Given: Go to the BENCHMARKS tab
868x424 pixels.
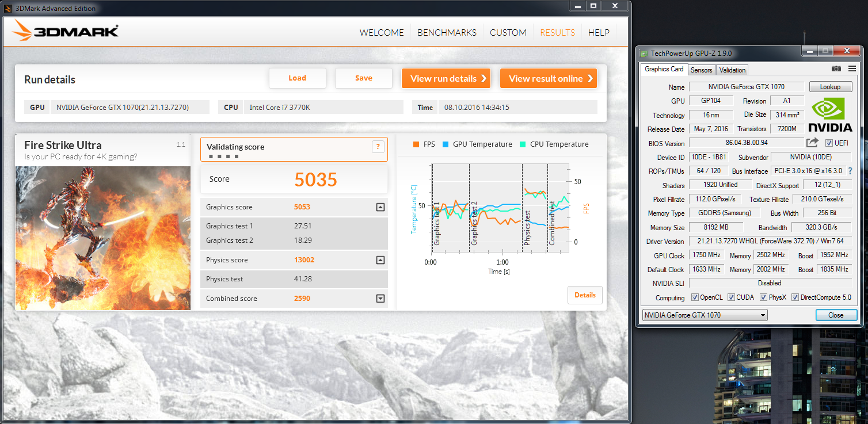Looking at the screenshot, I should pyautogui.click(x=447, y=33).
